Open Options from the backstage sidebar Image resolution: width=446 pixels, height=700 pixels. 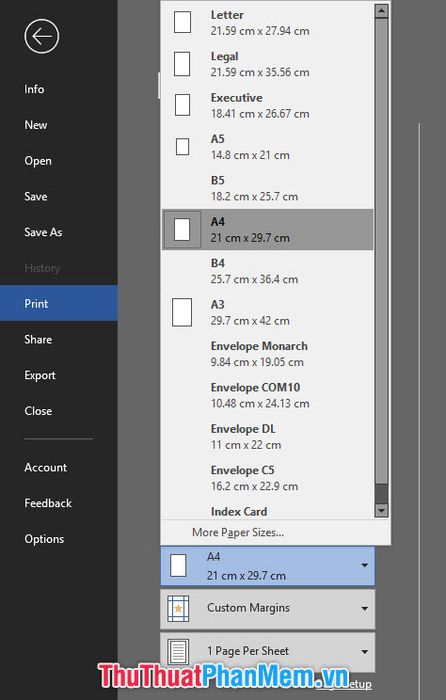pyautogui.click(x=44, y=539)
